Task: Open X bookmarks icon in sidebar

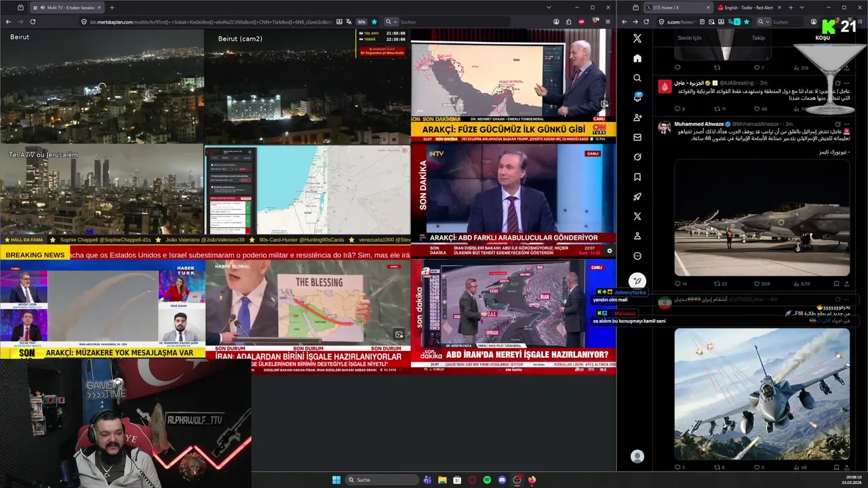Action: [637, 177]
